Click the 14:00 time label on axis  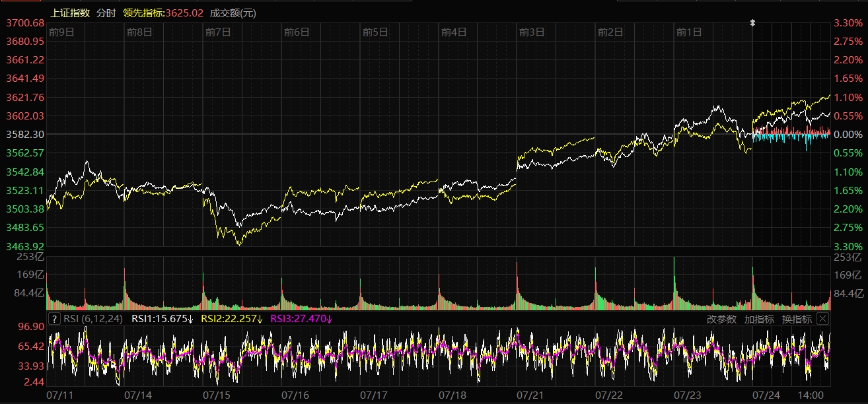pos(811,395)
